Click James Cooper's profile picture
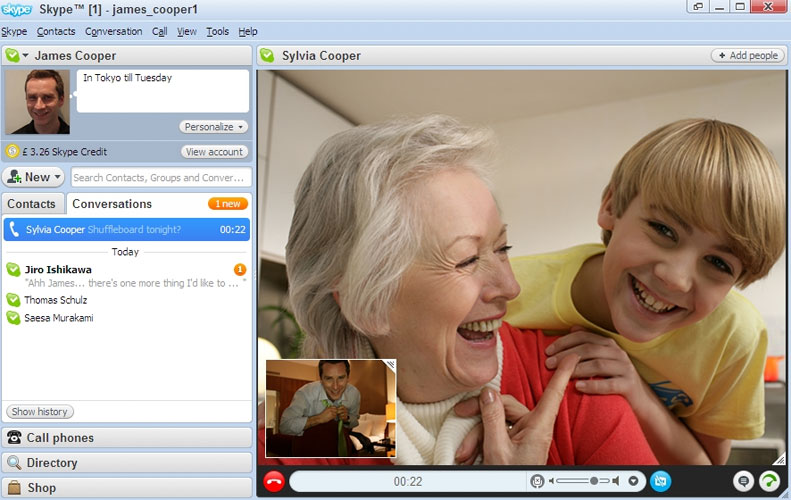The width and height of the screenshot is (791, 500). tap(37, 101)
